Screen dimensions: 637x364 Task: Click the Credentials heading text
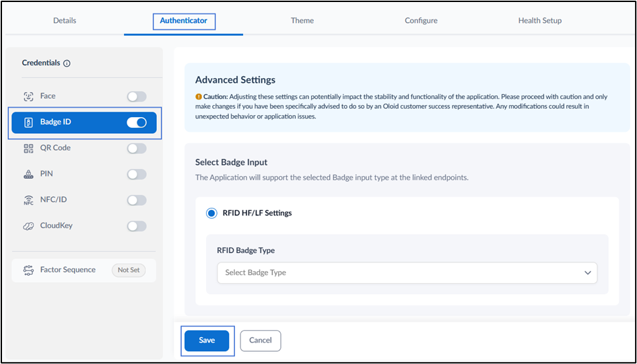41,63
